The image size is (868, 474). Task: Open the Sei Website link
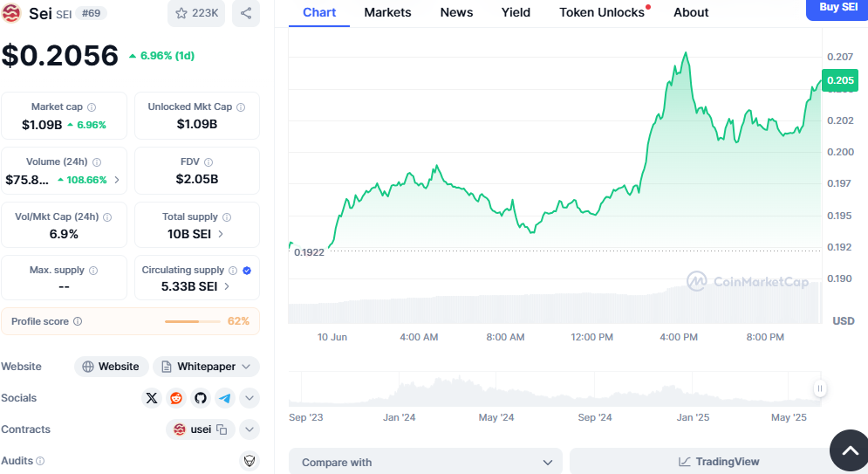pyautogui.click(x=111, y=367)
